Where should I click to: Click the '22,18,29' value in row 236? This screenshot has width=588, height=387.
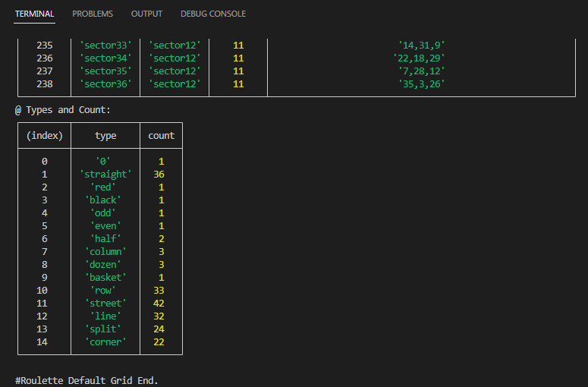[x=419, y=58]
